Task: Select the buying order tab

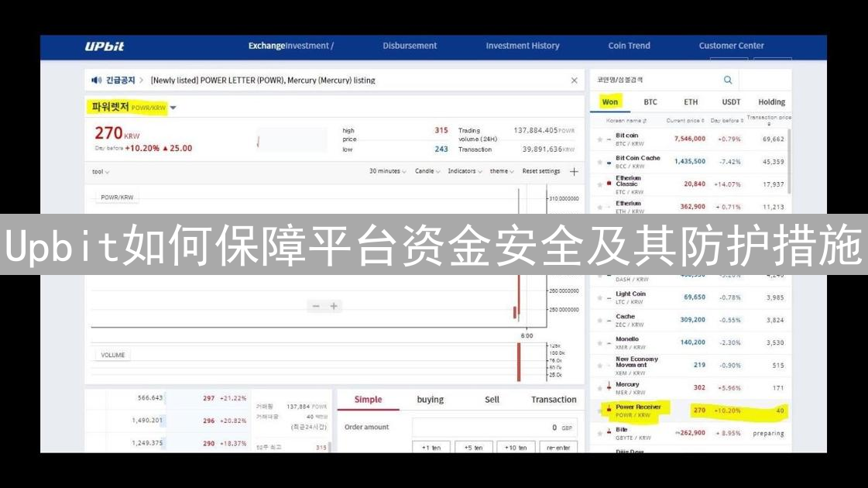Action: click(x=430, y=400)
